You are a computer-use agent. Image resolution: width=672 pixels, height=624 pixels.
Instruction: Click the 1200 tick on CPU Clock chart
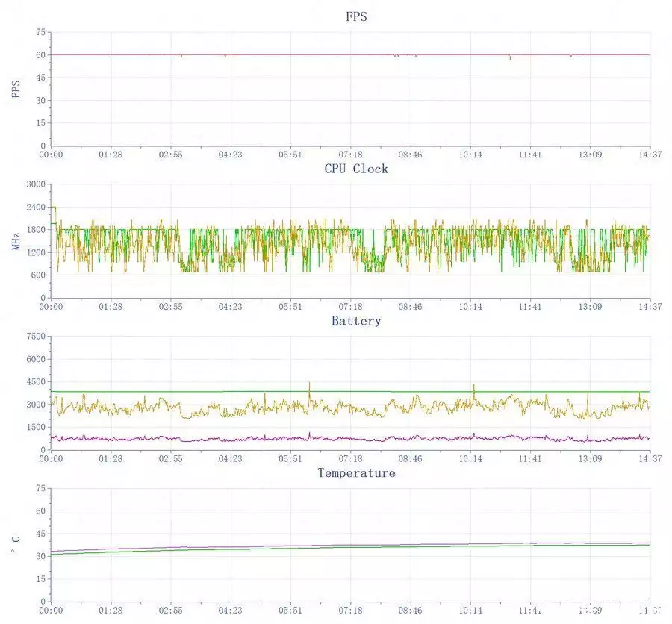point(36,252)
